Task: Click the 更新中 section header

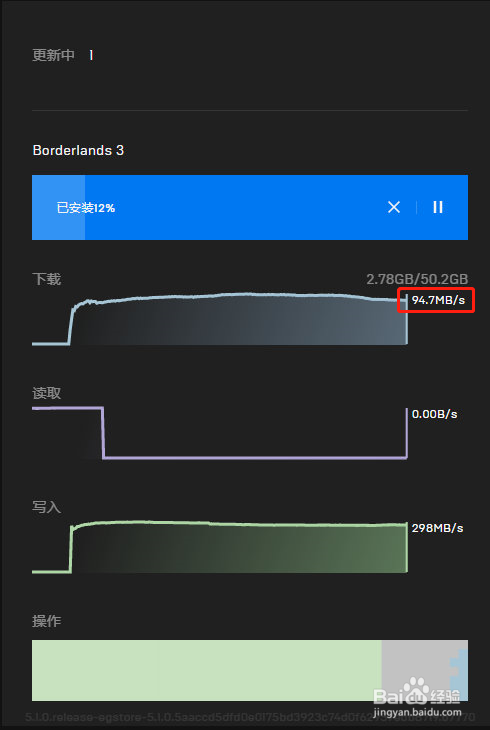Action: click(x=53, y=55)
